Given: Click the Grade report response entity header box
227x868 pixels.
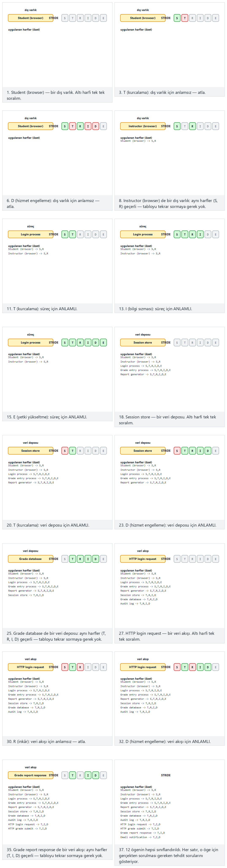Looking at the screenshot, I should (x=30, y=775).
